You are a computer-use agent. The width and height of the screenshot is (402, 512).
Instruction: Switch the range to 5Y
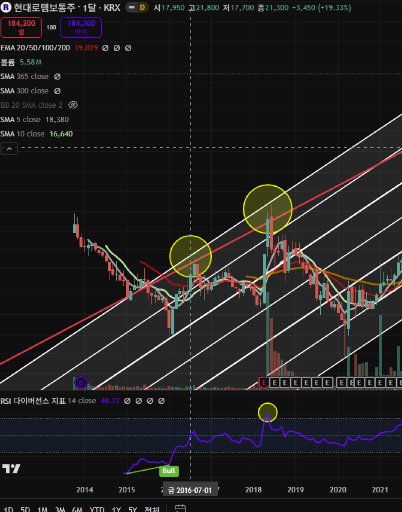[133, 509]
